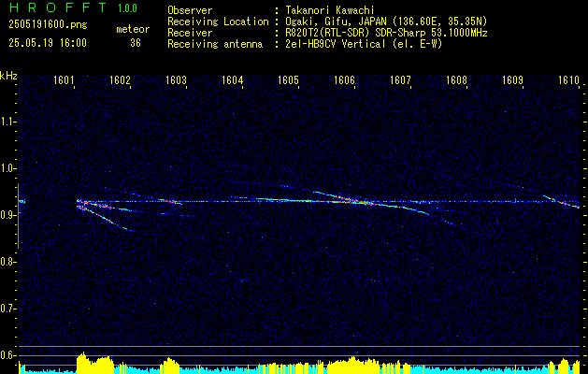
Task: Click the 1602 time marker
Action: [x=120, y=79]
